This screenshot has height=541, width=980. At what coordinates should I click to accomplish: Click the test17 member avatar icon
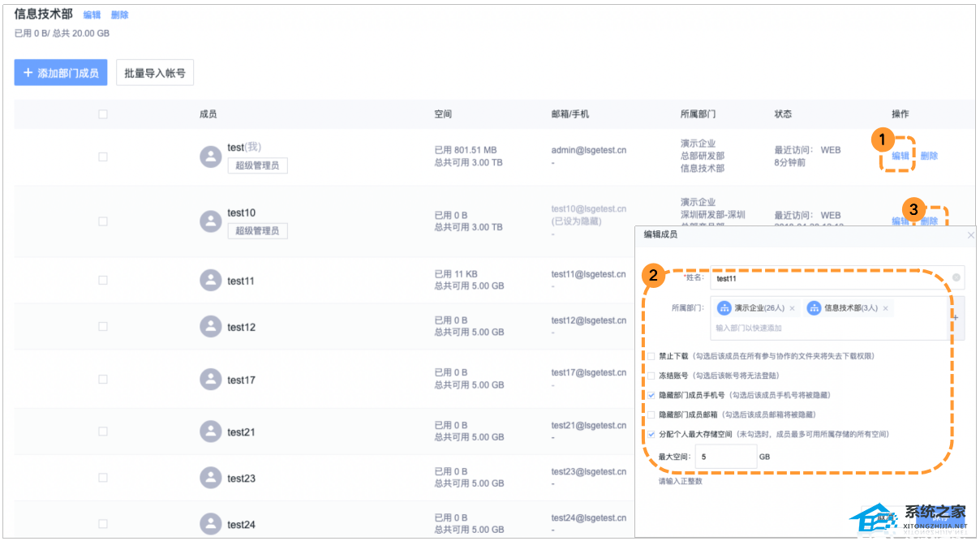pos(211,380)
